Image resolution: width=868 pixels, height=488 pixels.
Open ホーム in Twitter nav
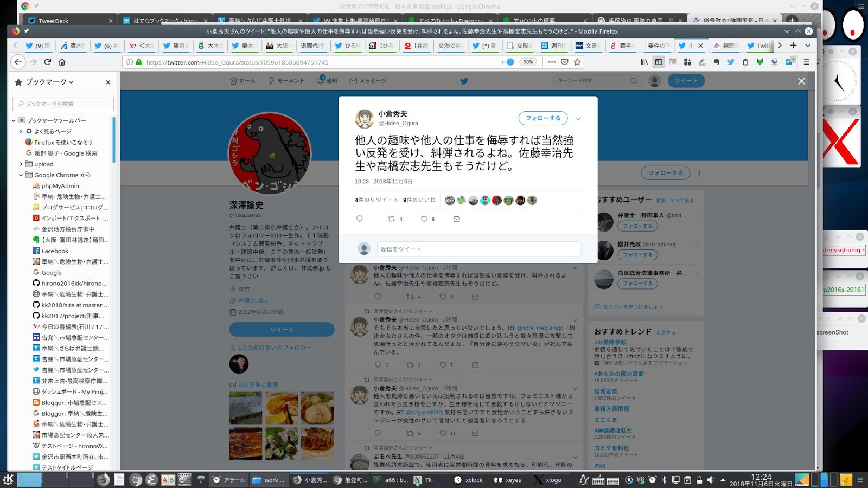click(x=242, y=81)
